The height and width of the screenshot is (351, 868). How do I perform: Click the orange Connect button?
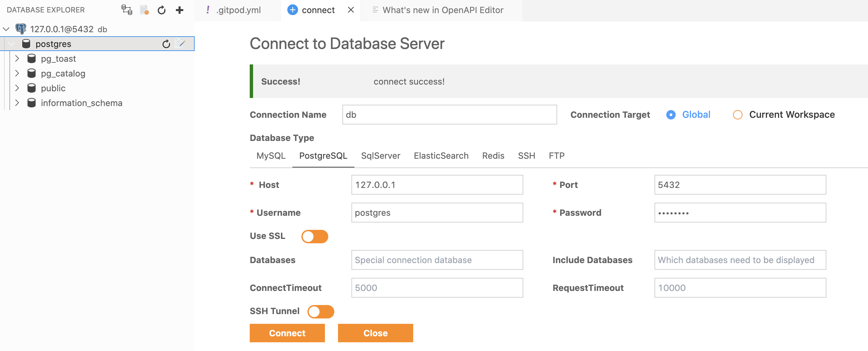[287, 333]
